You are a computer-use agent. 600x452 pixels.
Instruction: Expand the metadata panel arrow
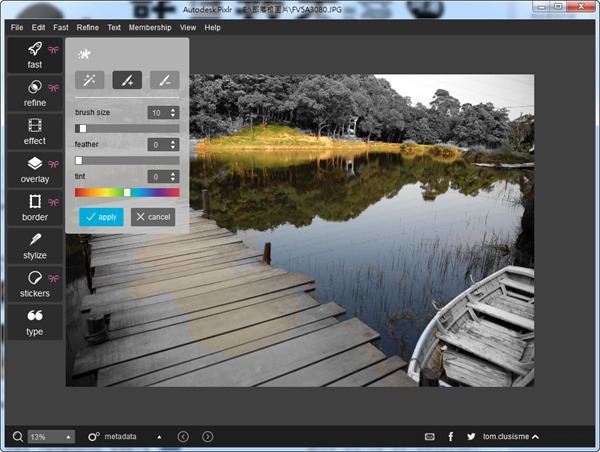pos(159,437)
